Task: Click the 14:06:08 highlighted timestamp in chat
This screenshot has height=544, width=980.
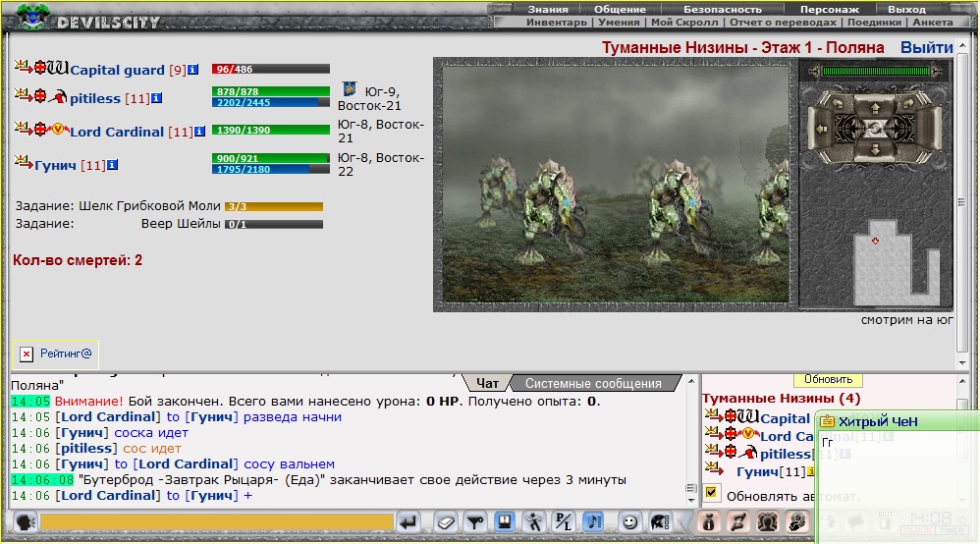Action: (42, 479)
